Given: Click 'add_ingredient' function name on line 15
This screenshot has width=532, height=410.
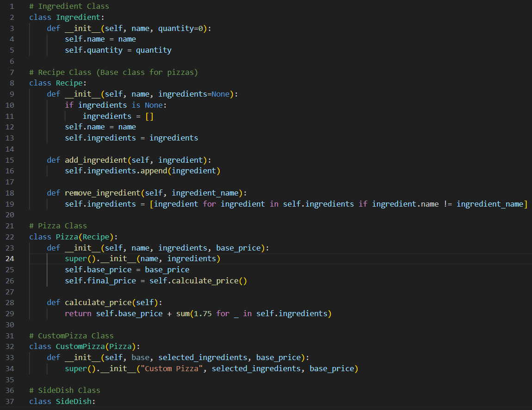Looking at the screenshot, I should point(96,160).
